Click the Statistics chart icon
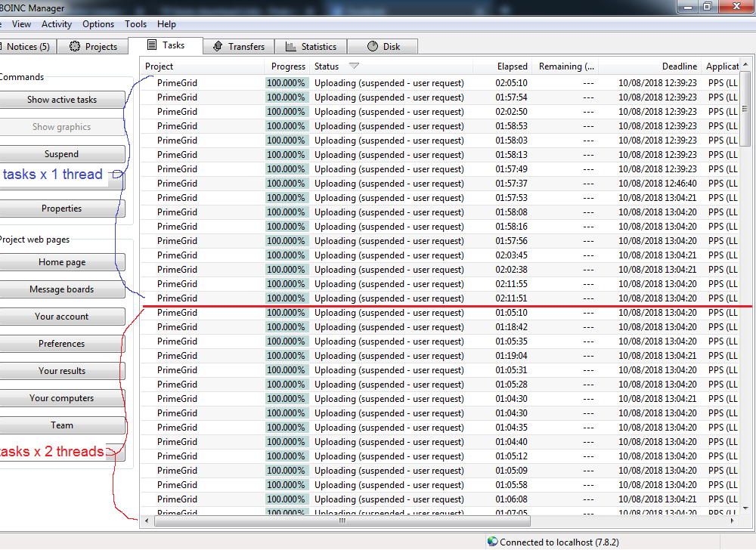 click(x=291, y=46)
